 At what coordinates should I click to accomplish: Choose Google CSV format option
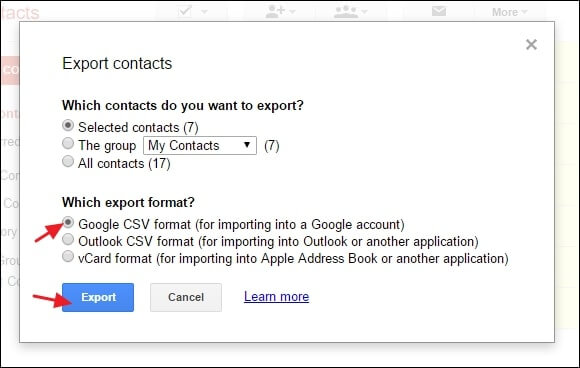pos(68,222)
